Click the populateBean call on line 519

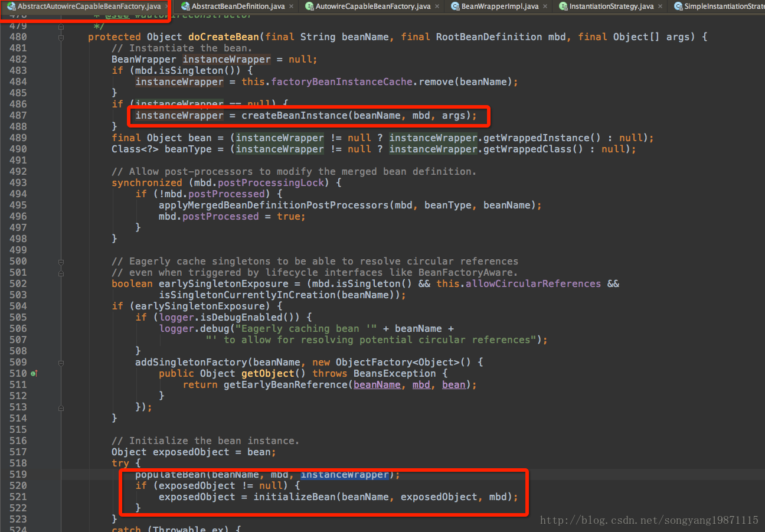(171, 474)
